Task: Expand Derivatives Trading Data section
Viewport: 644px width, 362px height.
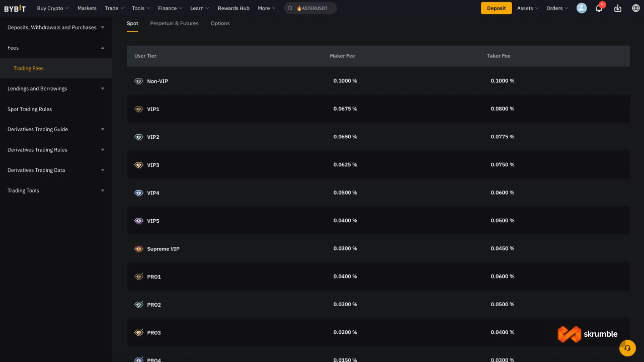Action: pos(56,170)
